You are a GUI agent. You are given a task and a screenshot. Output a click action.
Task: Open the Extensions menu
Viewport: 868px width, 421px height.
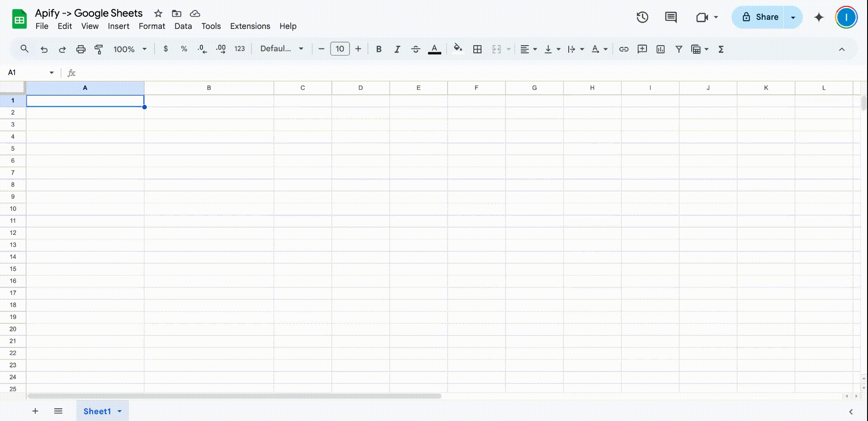coord(250,26)
